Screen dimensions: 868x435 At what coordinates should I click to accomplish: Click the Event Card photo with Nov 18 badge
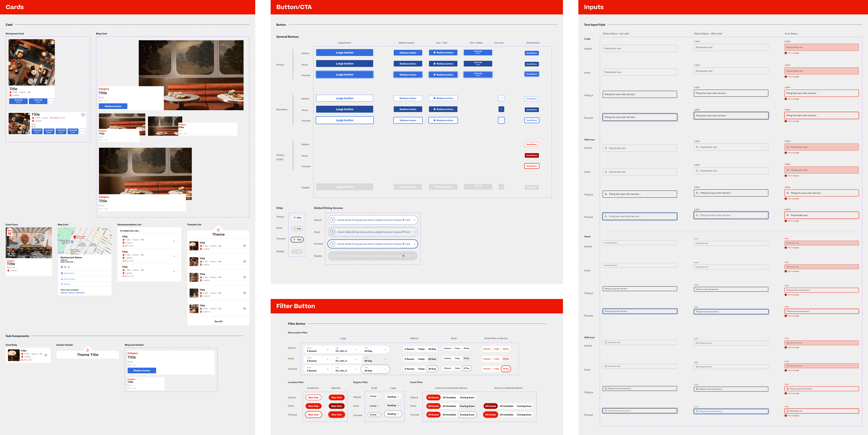[x=29, y=243]
